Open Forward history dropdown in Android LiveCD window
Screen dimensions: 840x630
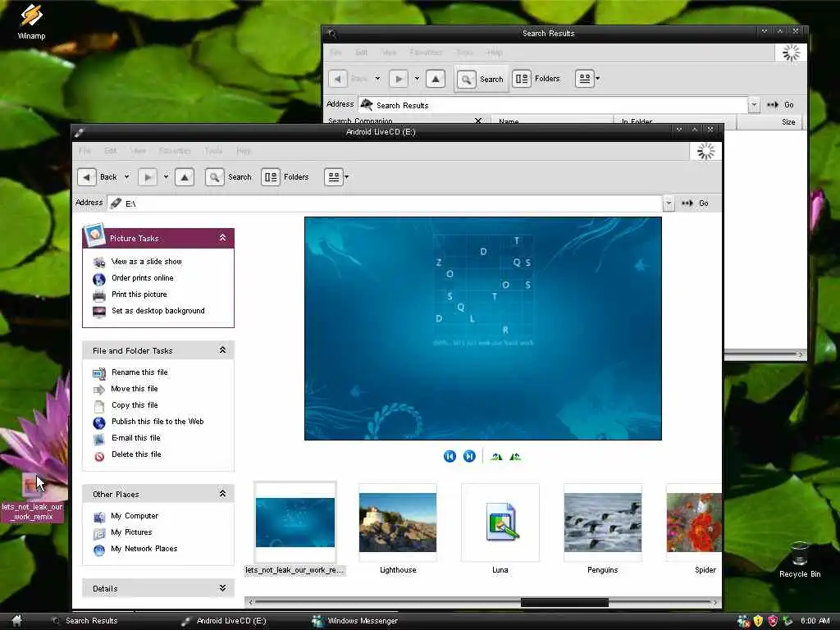point(166,177)
